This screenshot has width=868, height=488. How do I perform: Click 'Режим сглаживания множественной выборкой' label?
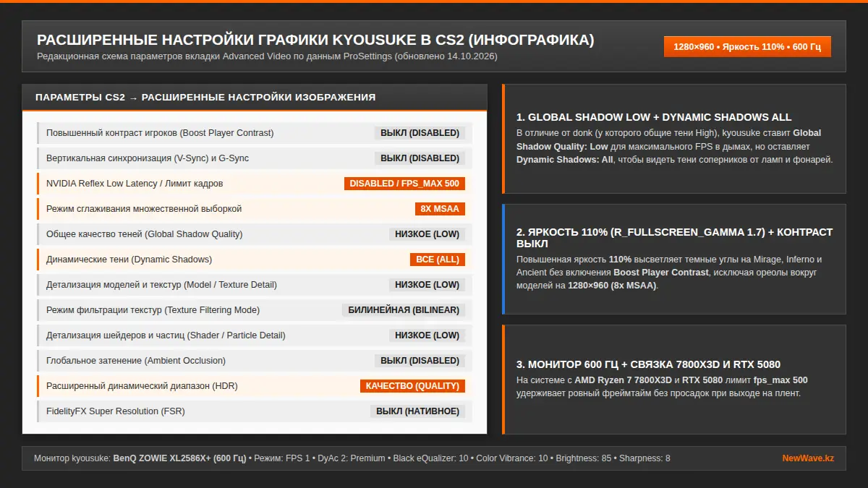click(144, 209)
